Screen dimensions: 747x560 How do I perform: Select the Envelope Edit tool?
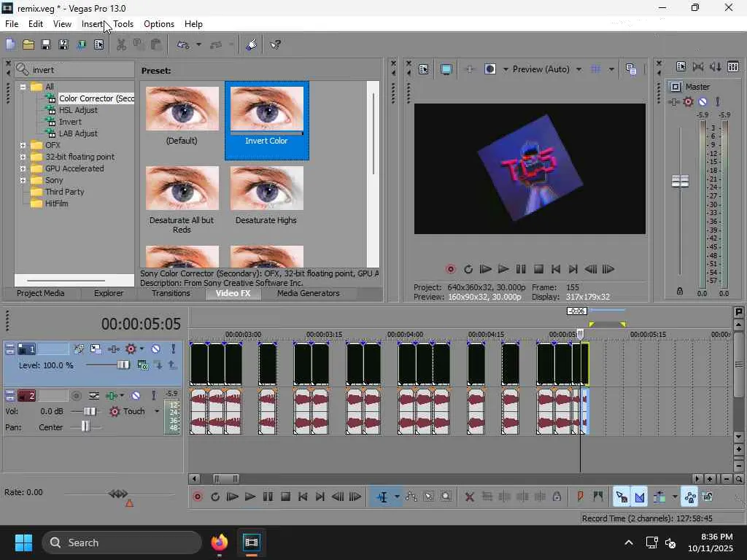point(411,497)
